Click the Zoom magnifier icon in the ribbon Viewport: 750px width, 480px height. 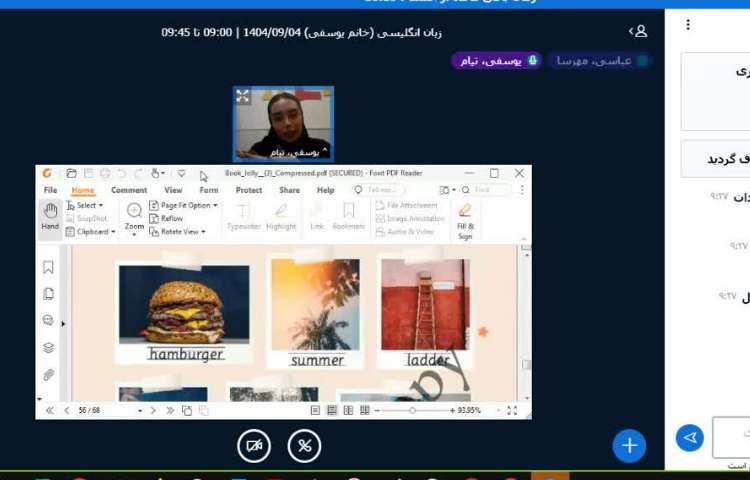(134, 210)
